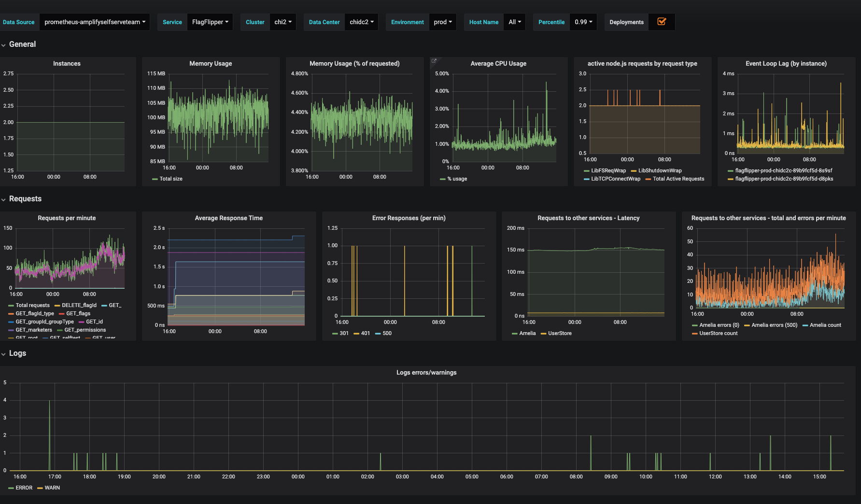The image size is (861, 504).
Task: Click the WARN series color swatch in Logs legend
Action: coord(40,488)
